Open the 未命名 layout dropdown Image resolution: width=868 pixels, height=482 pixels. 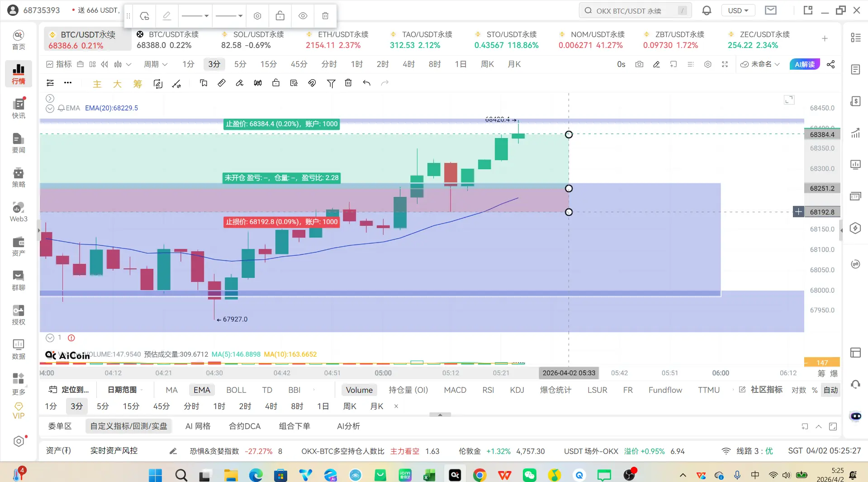tap(760, 64)
